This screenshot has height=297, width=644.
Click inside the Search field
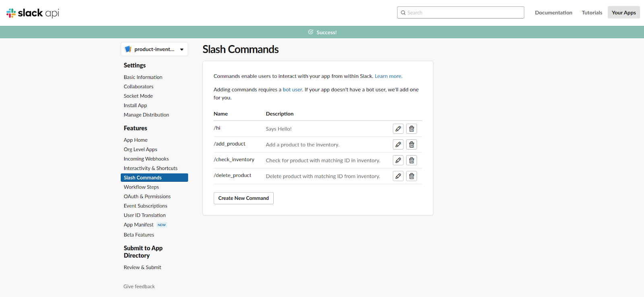[x=460, y=12]
